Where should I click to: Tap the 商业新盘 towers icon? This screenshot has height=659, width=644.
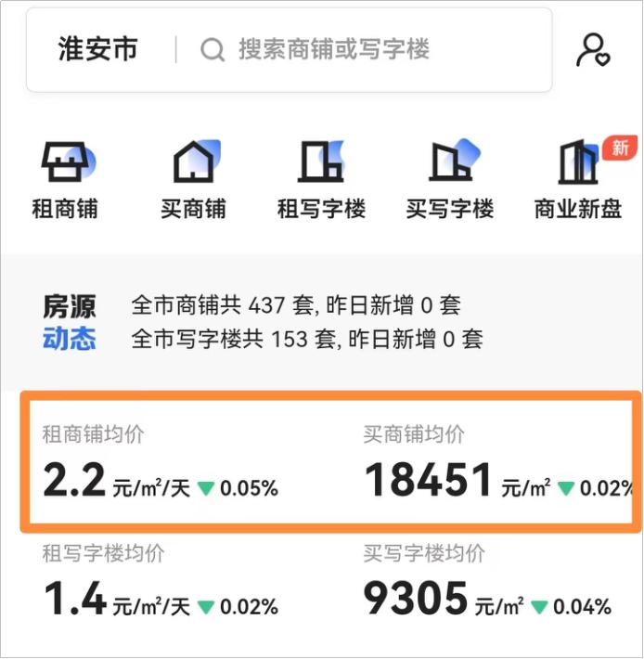pyautogui.click(x=577, y=162)
